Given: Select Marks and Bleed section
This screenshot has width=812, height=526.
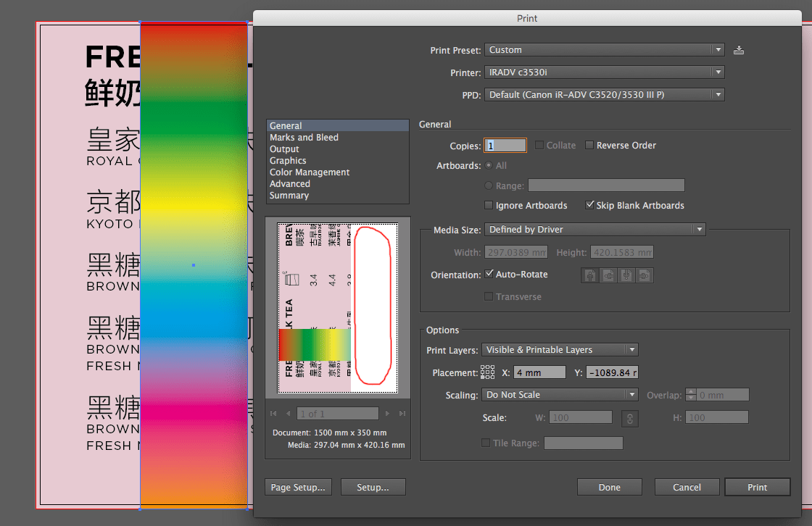Looking at the screenshot, I should tap(338, 137).
